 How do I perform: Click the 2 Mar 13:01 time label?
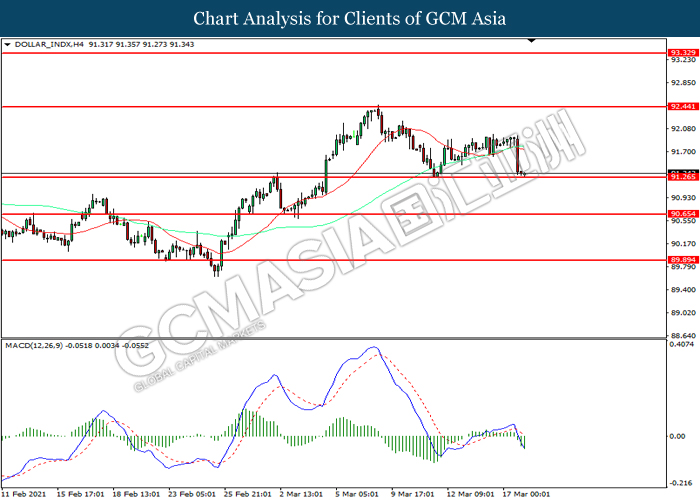point(301,494)
